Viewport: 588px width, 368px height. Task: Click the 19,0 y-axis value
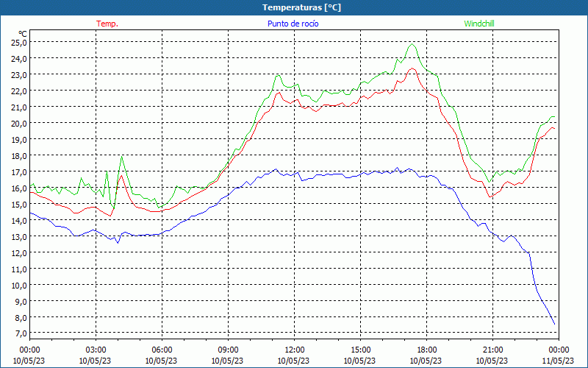pyautogui.click(x=19, y=139)
